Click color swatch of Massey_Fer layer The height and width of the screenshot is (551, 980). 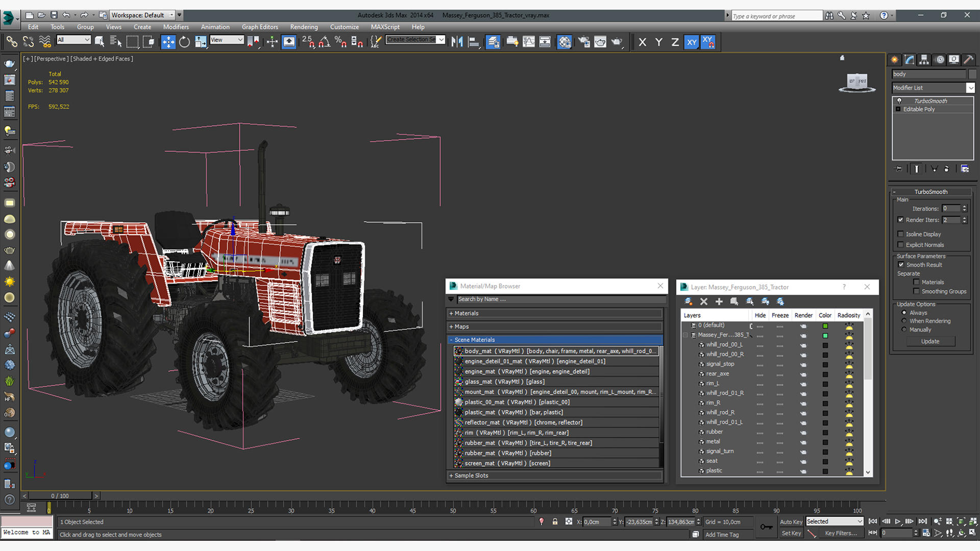(x=825, y=335)
